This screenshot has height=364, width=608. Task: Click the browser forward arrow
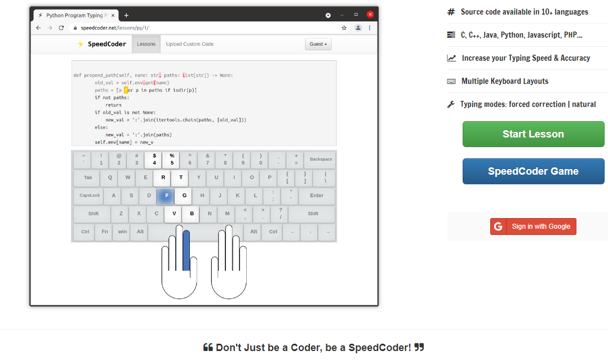coord(50,28)
